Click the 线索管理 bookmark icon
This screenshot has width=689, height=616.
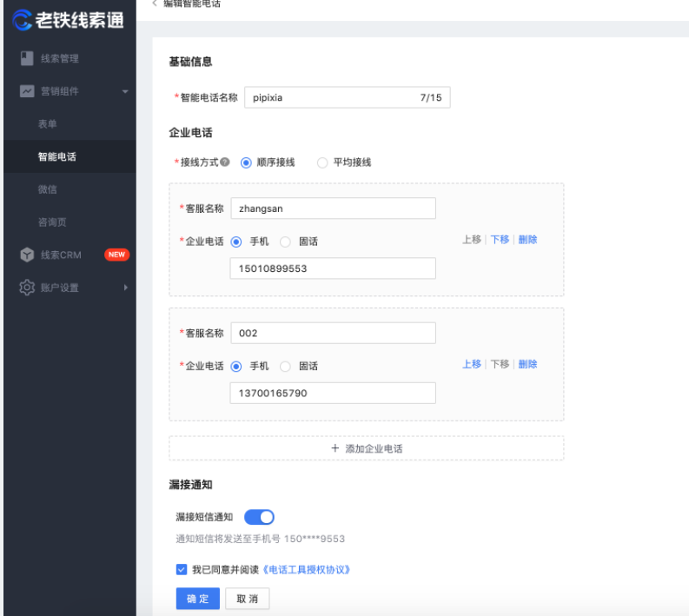[27, 58]
